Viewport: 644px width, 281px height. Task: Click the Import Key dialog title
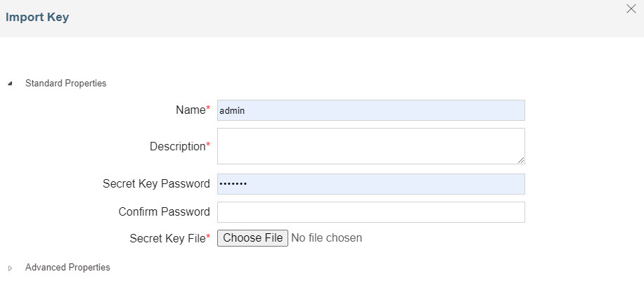tap(37, 18)
